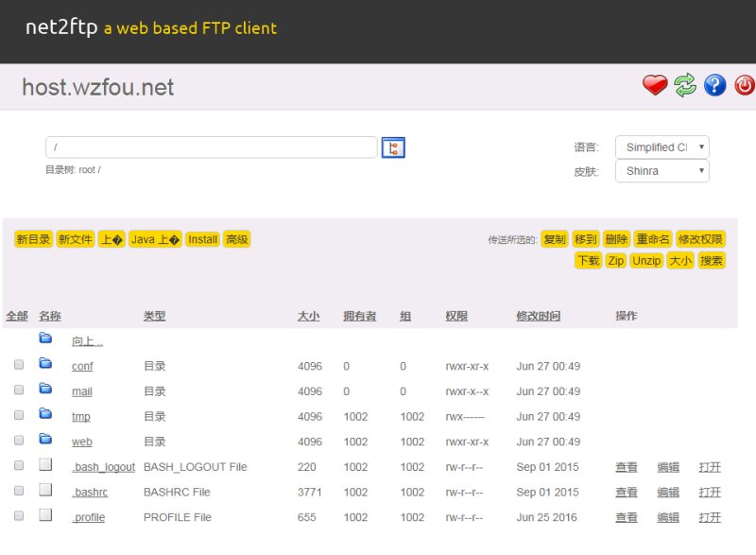
Task: Sort by the 名称 name column header
Action: (x=50, y=317)
